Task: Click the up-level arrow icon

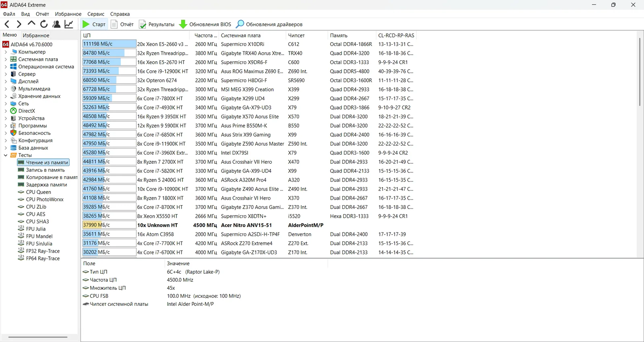Action: pos(31,23)
